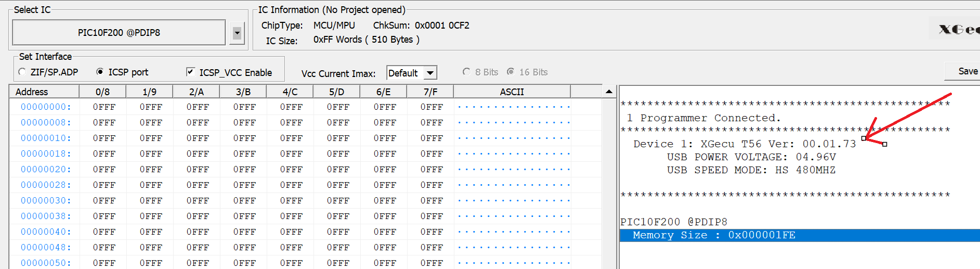Click the scroll up arrow of hex table

609,92
